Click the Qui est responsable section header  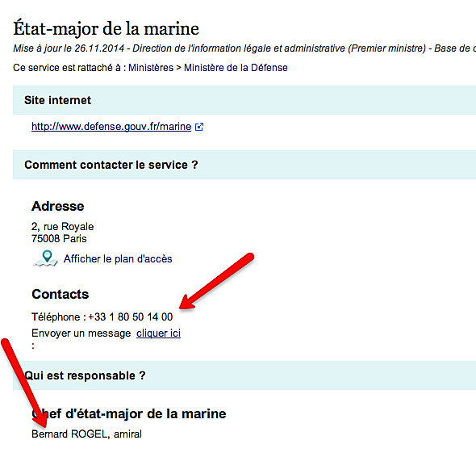pos(244,375)
